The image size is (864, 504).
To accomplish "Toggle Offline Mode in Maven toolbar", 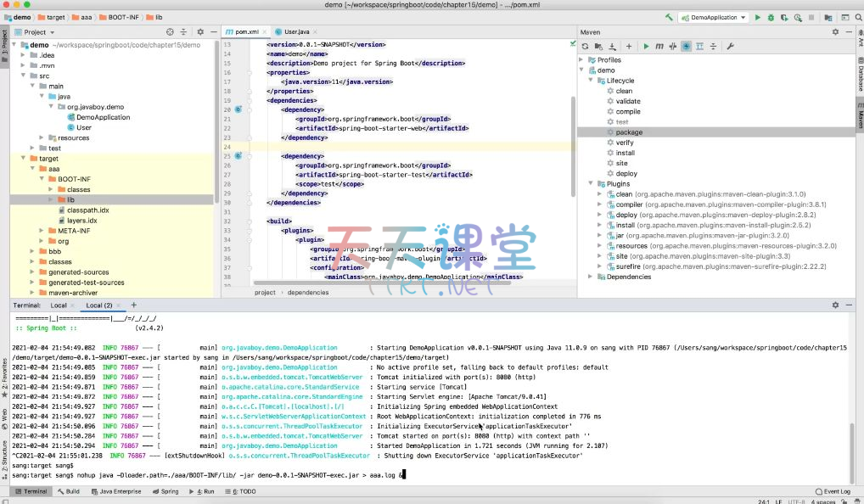I will [x=673, y=46].
